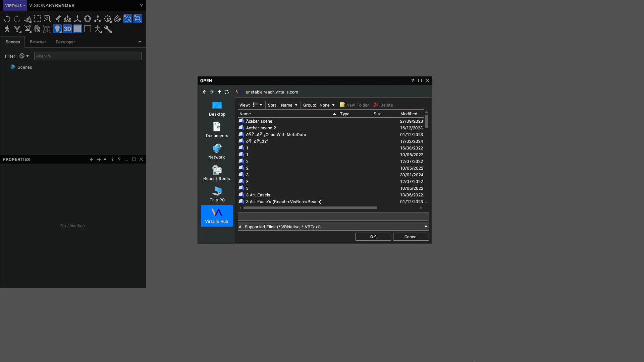Click the tape measure tool icon
Screen dimensions: 644x362
click(x=47, y=19)
